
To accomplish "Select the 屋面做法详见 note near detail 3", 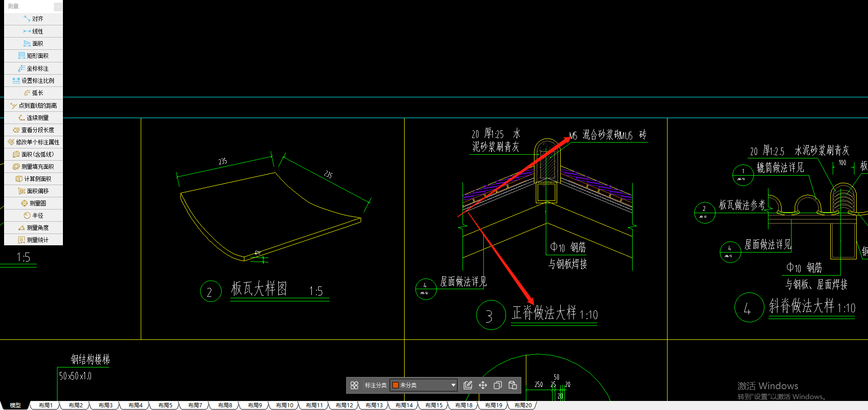I will pos(463,281).
